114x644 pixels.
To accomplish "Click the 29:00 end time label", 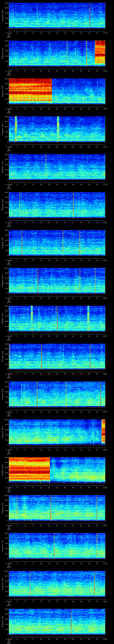I will (x=105, y=487).
